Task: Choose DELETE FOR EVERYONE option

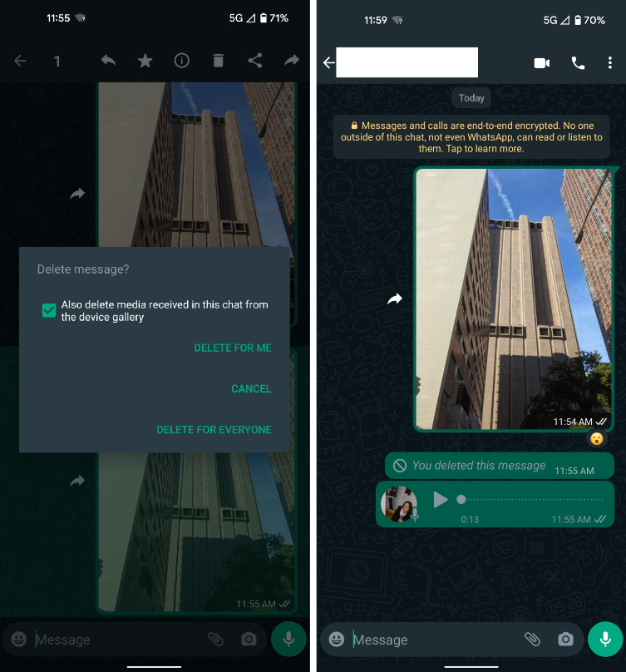Action: point(214,429)
